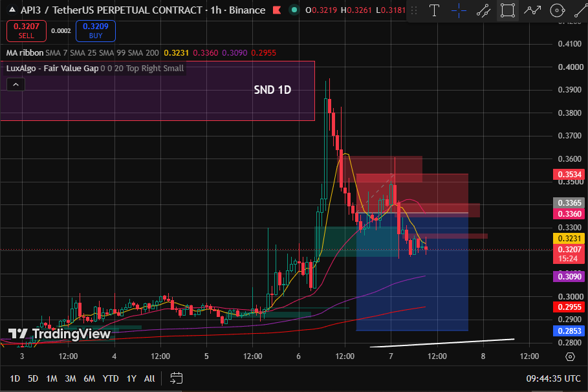The image size is (588, 392).
Task: Click the purple 0.3090 SMA label
Action: [569, 277]
